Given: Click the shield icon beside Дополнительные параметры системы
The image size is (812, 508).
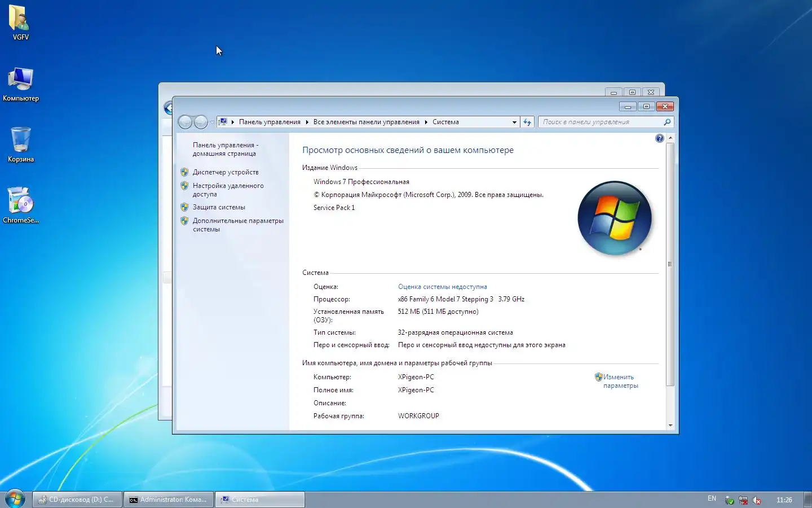Looking at the screenshot, I should pos(184,221).
